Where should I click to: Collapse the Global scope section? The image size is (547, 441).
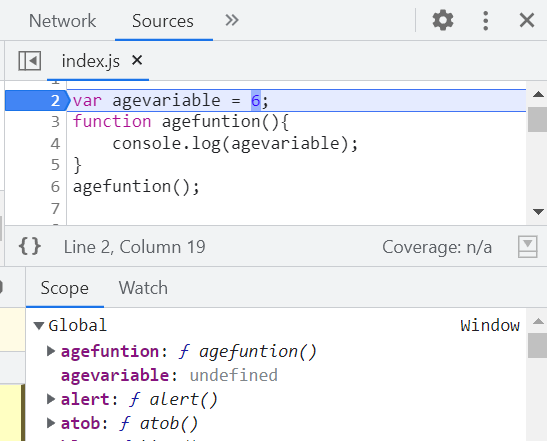point(38,326)
